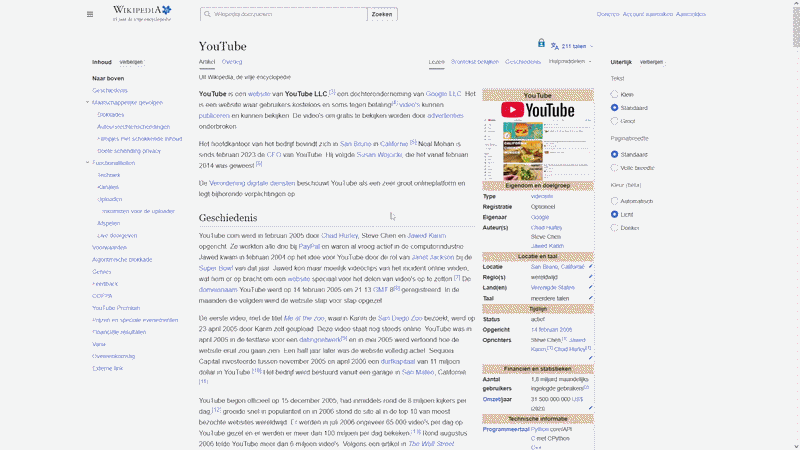Jump to Auteursrechtenschendingen in contents

click(x=134, y=127)
